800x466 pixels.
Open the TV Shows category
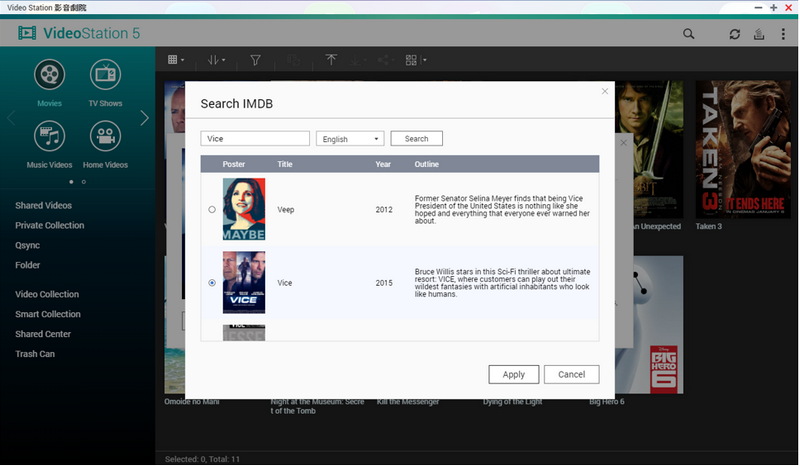tap(105, 83)
